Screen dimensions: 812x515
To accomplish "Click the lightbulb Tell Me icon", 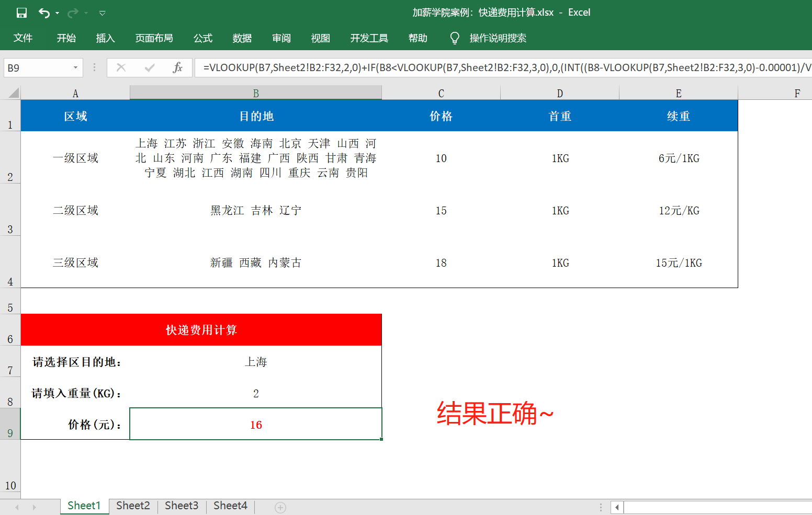I will click(x=455, y=38).
